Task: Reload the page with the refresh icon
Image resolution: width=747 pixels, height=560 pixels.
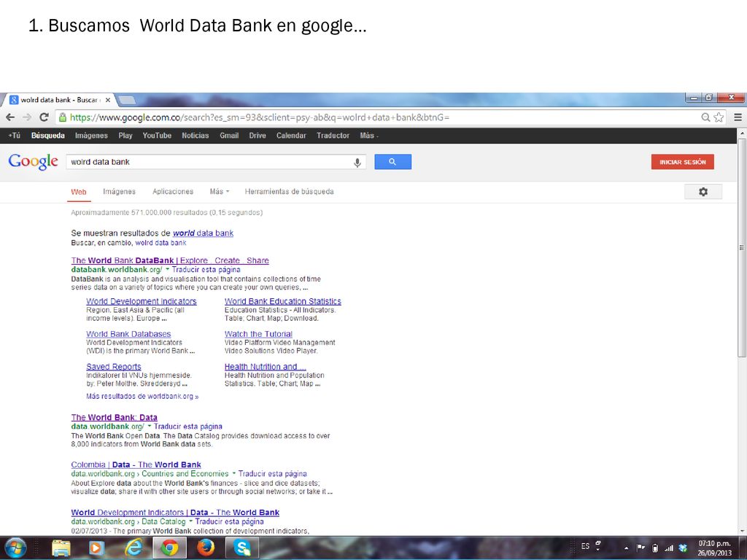Action: point(44,117)
